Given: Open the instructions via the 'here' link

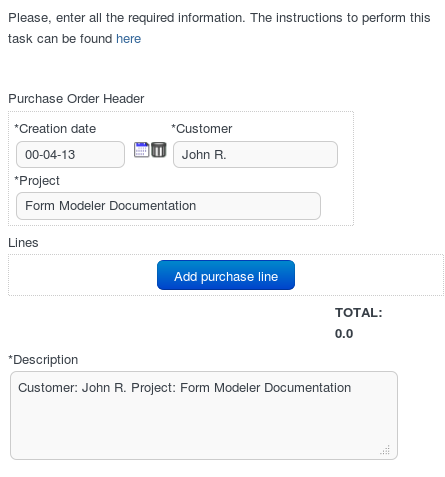Looking at the screenshot, I should pyautogui.click(x=128, y=39).
